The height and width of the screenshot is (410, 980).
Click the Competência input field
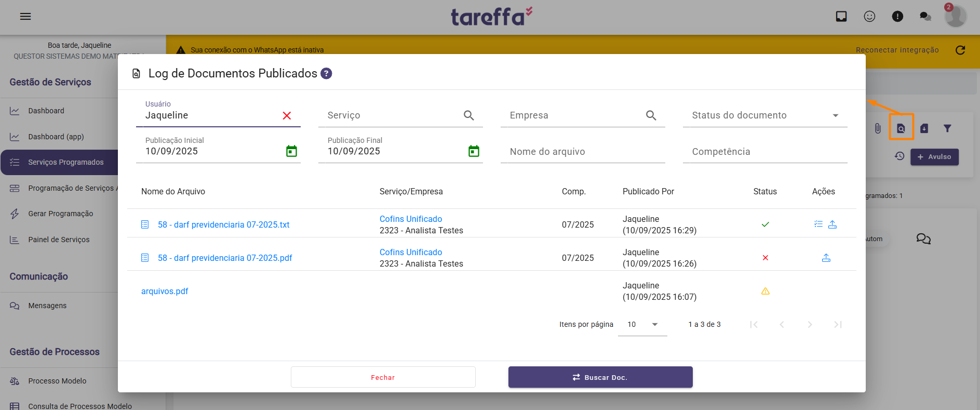[764, 152]
